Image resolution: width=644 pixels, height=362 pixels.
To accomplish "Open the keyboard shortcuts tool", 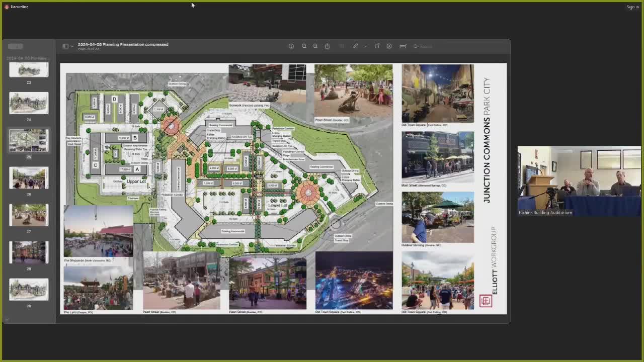I will 403,46.
